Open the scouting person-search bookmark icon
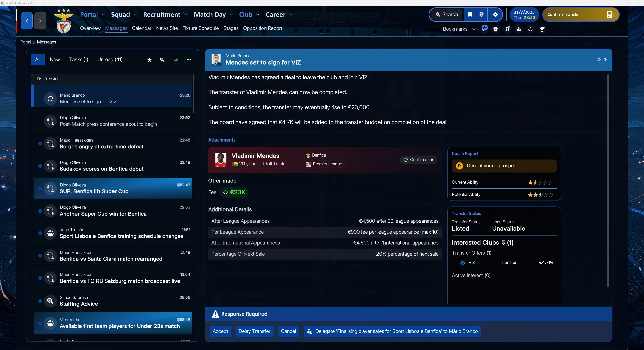644x350 pixels. point(519,29)
